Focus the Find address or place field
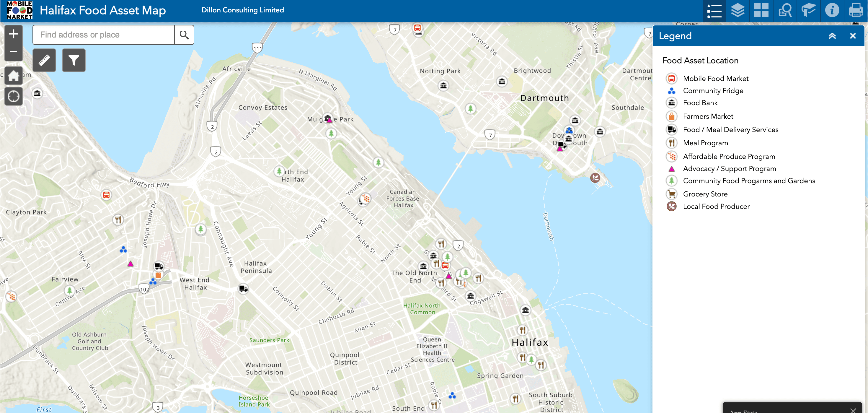The height and width of the screenshot is (413, 868). click(x=103, y=35)
